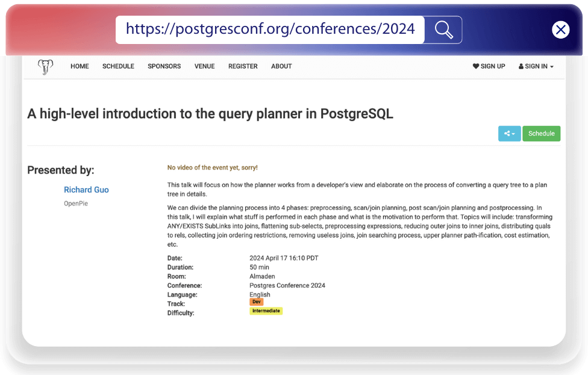Click the 'English' language value

(x=260, y=295)
